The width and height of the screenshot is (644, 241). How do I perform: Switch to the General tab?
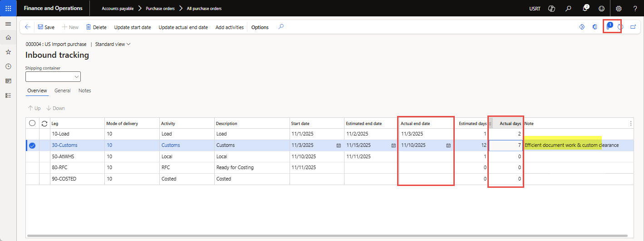pos(62,90)
